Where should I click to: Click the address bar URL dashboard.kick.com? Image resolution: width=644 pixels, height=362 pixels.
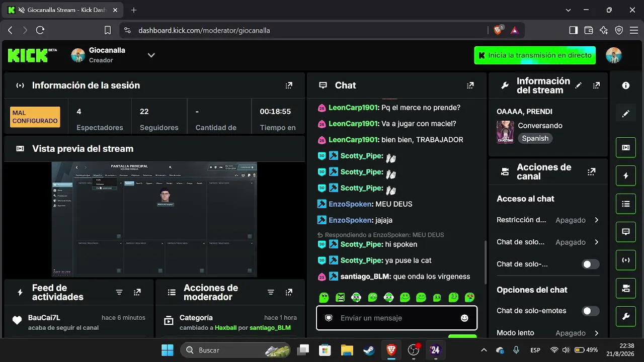click(204, 30)
